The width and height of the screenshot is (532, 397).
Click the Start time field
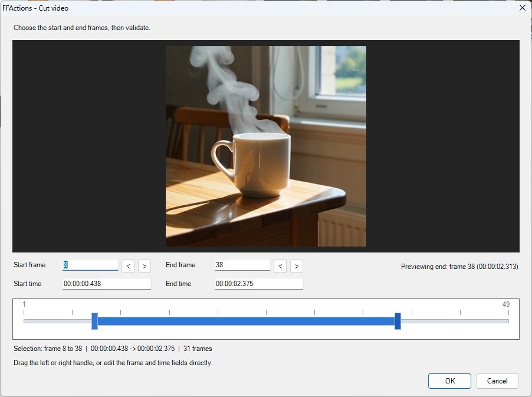(107, 284)
